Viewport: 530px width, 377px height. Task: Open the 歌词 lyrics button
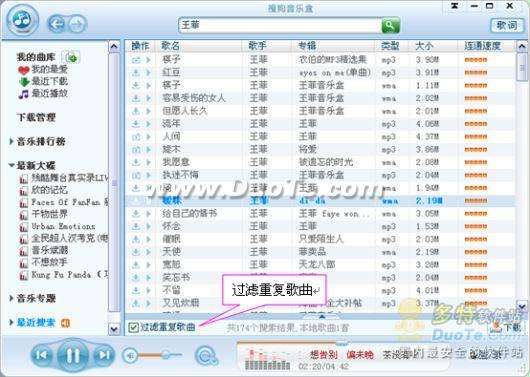507,25
